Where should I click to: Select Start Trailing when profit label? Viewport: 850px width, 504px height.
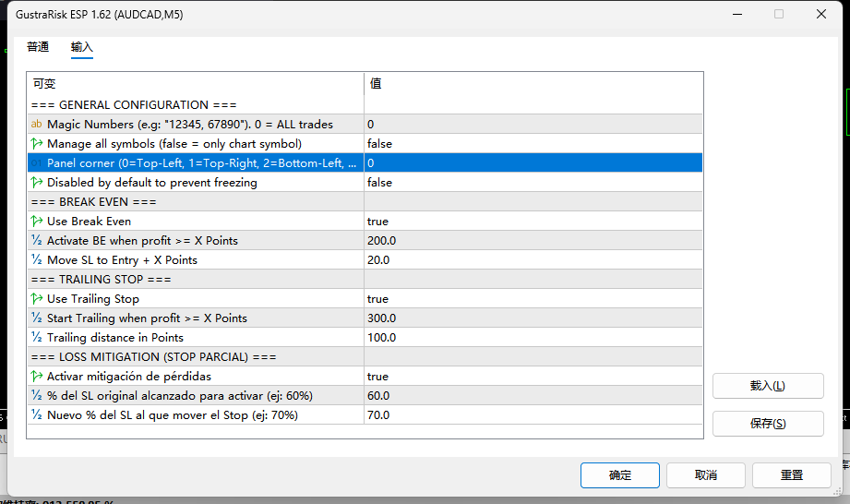pyautogui.click(x=147, y=318)
